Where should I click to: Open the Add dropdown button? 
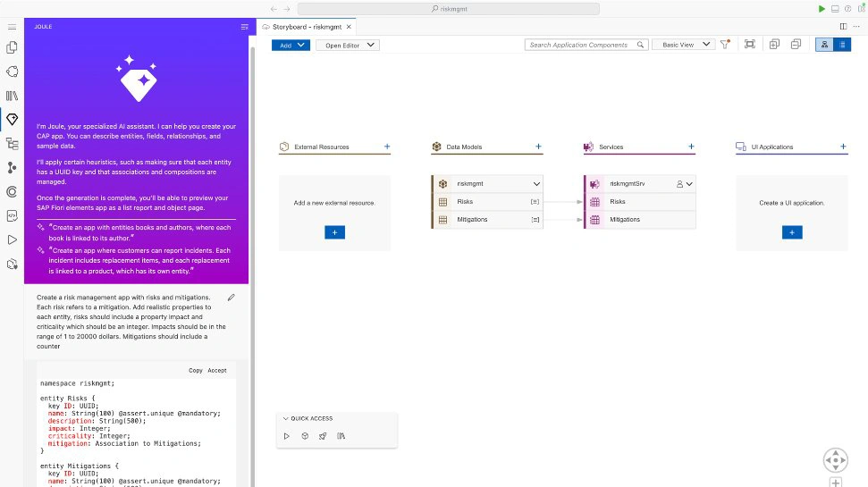pyautogui.click(x=291, y=45)
